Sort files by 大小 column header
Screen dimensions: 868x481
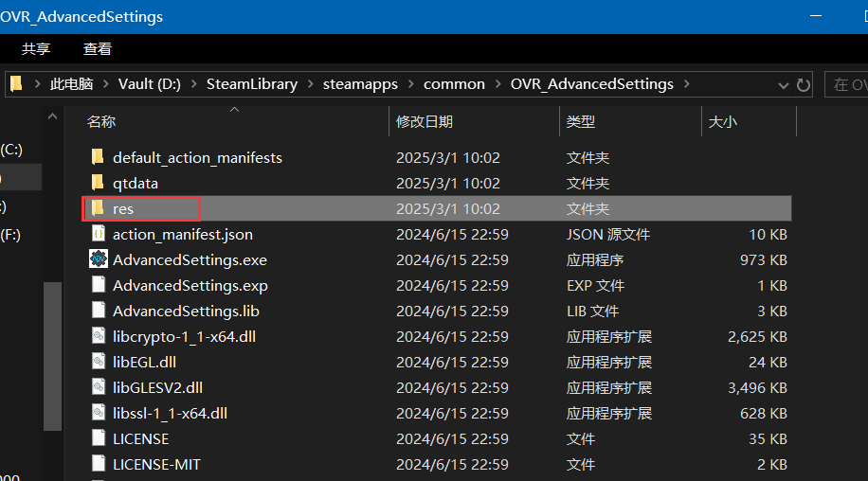(x=723, y=121)
